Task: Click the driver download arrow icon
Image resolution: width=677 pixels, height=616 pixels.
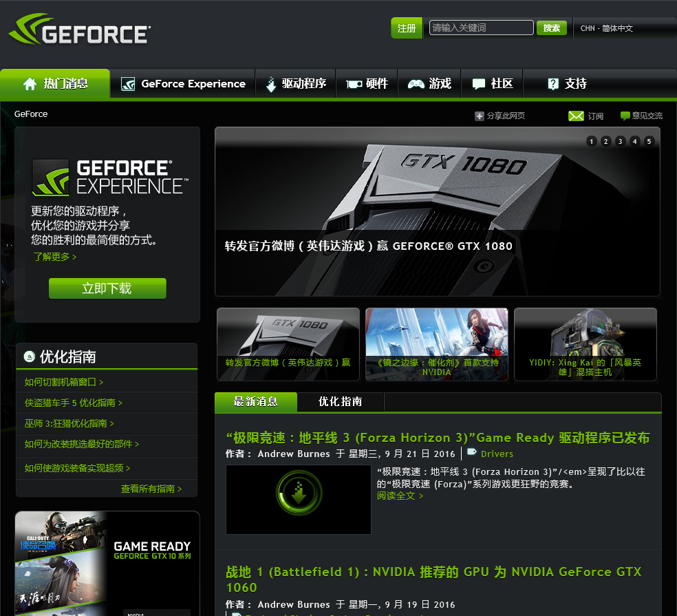Action: [270, 84]
